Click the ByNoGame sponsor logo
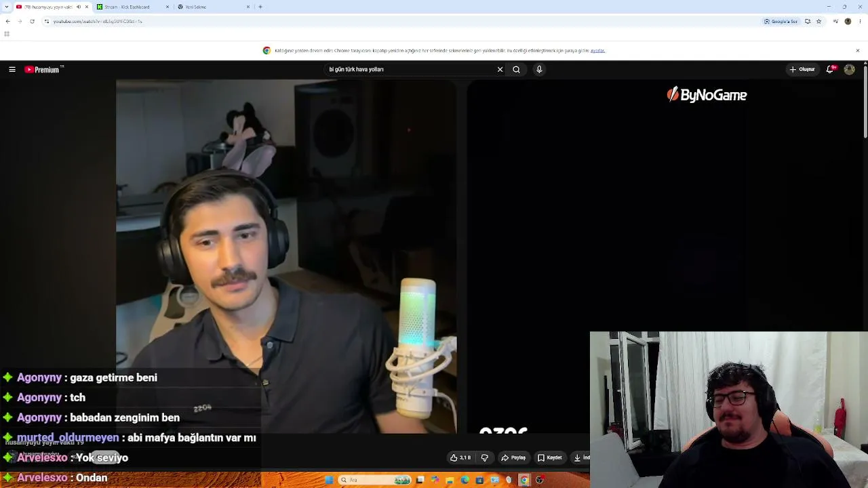Viewport: 868px width, 488px height. 707,95
